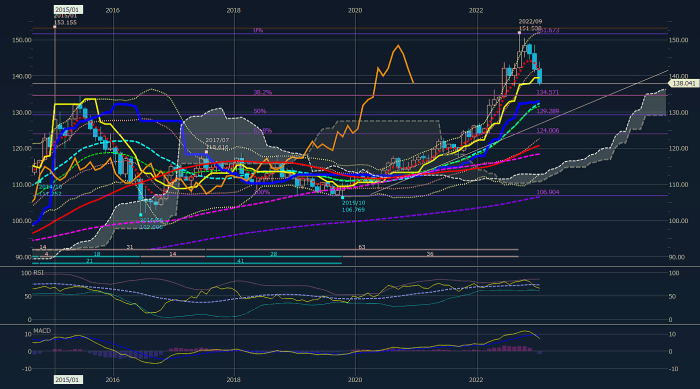Click the cycle count number 36
The image size is (700, 389).
[x=429, y=254]
